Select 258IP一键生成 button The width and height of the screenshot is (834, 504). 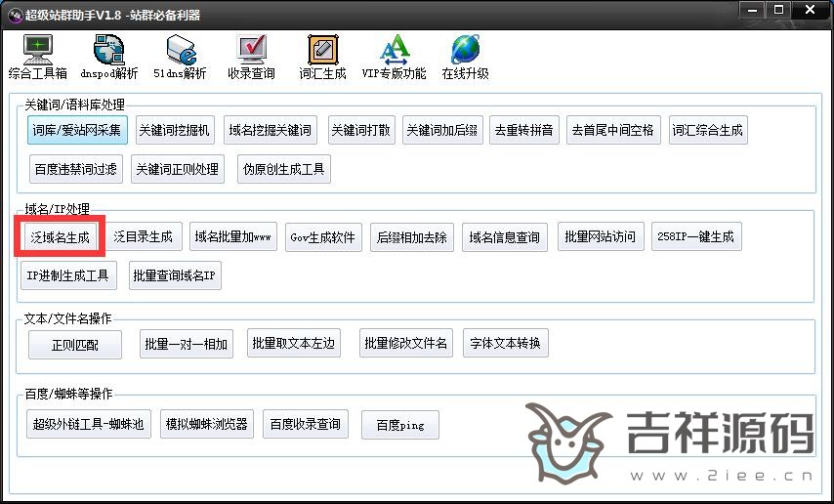point(696,235)
